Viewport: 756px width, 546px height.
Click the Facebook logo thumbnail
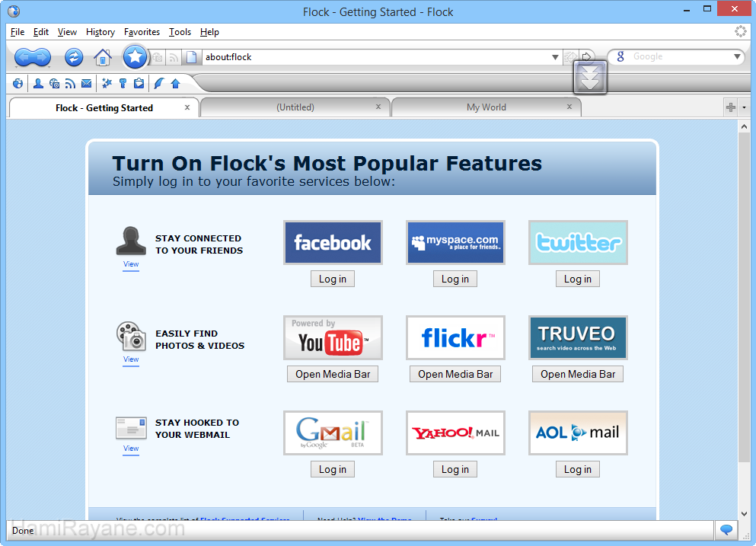click(333, 243)
